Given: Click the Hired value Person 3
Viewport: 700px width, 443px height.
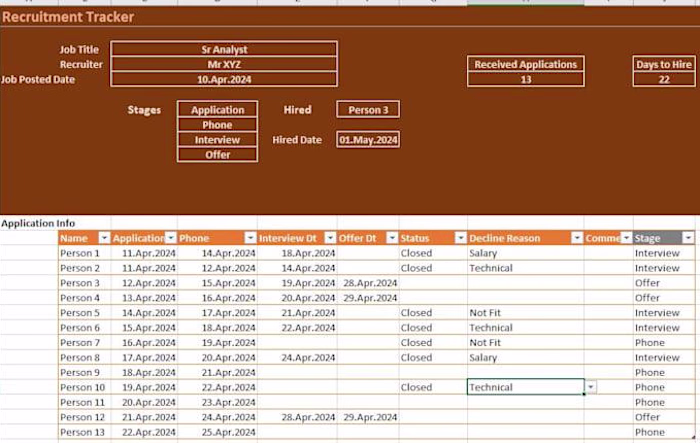Looking at the screenshot, I should [368, 109].
